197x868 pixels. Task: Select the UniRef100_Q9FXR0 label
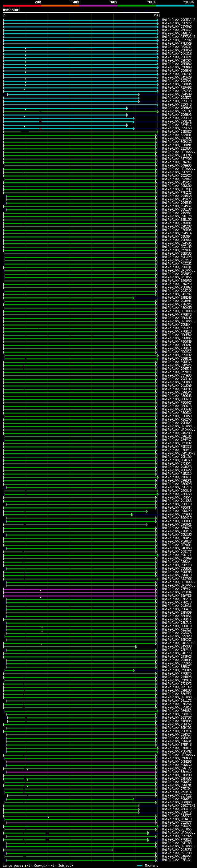coord(177,60)
